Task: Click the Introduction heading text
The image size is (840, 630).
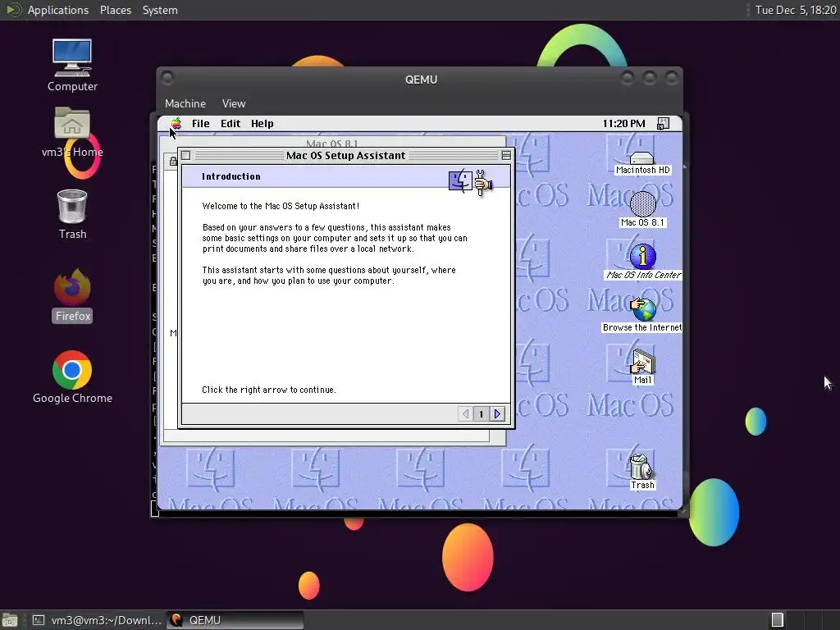Action: coord(231,176)
